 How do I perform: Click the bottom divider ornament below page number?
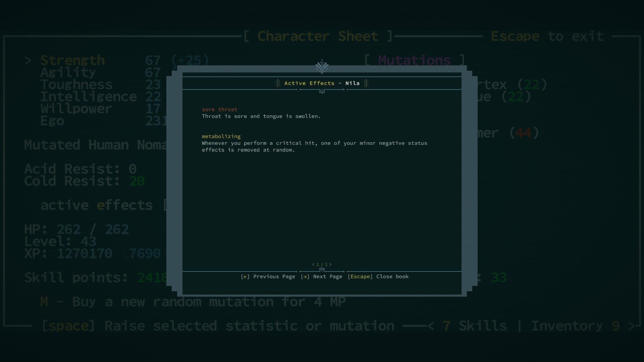(x=322, y=270)
